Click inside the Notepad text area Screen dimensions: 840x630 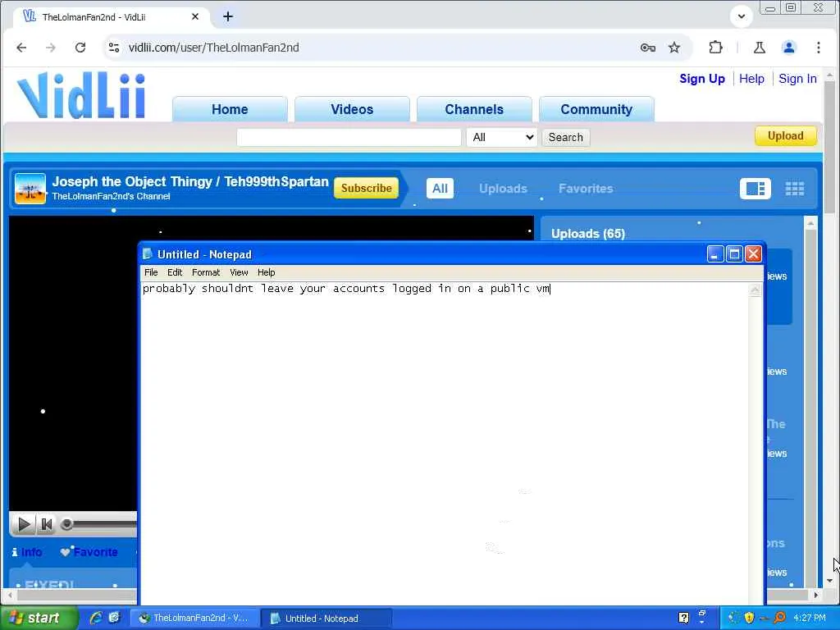coord(445,445)
